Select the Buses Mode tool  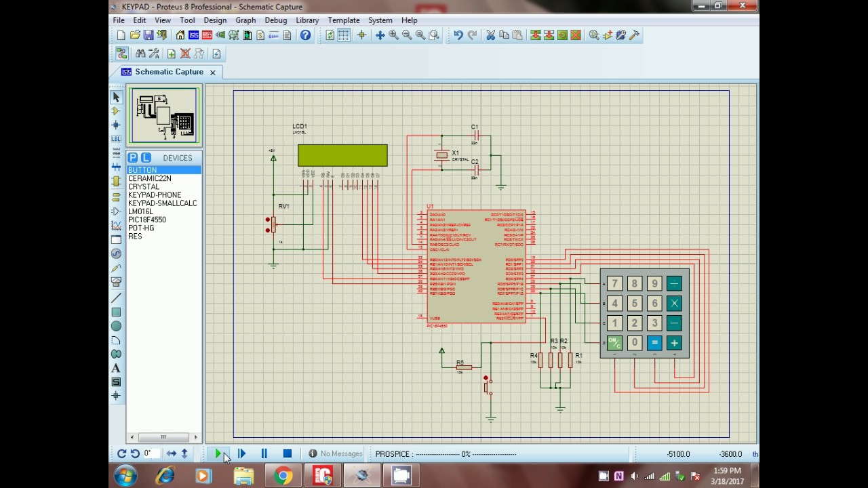point(116,167)
